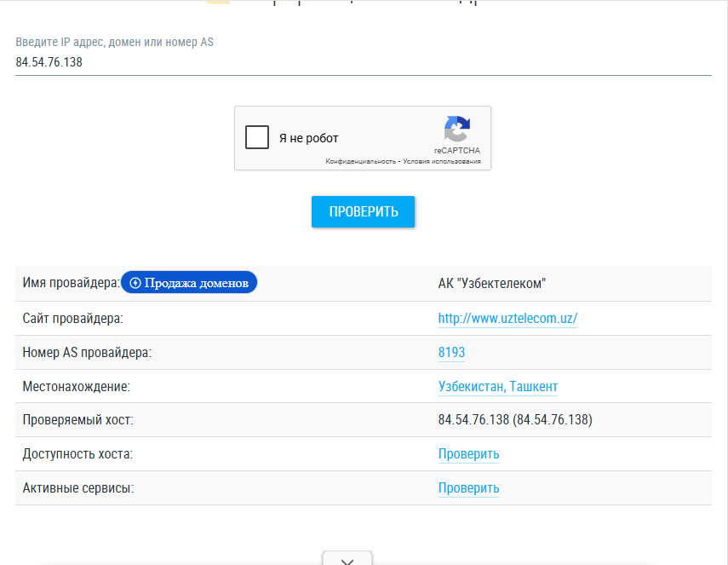The image size is (728, 565).
Task: Click the Имя провайдера: label
Action: tap(71, 283)
